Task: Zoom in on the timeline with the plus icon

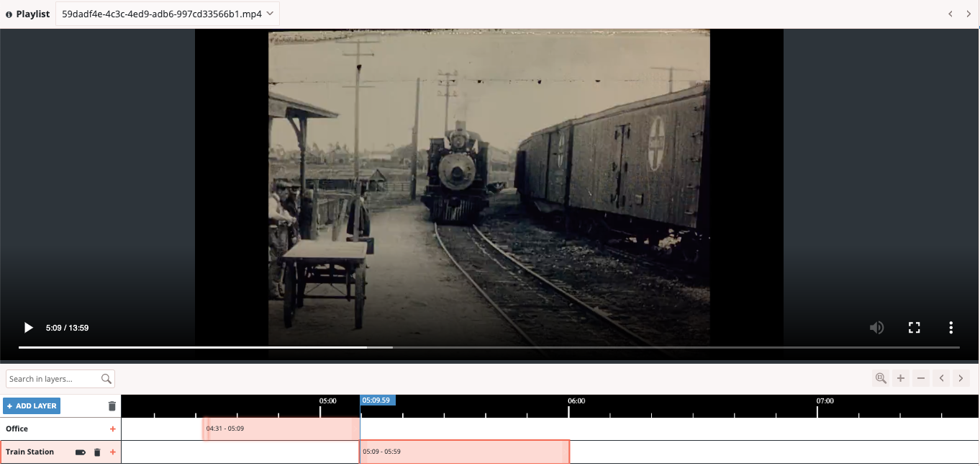Action: click(x=900, y=378)
